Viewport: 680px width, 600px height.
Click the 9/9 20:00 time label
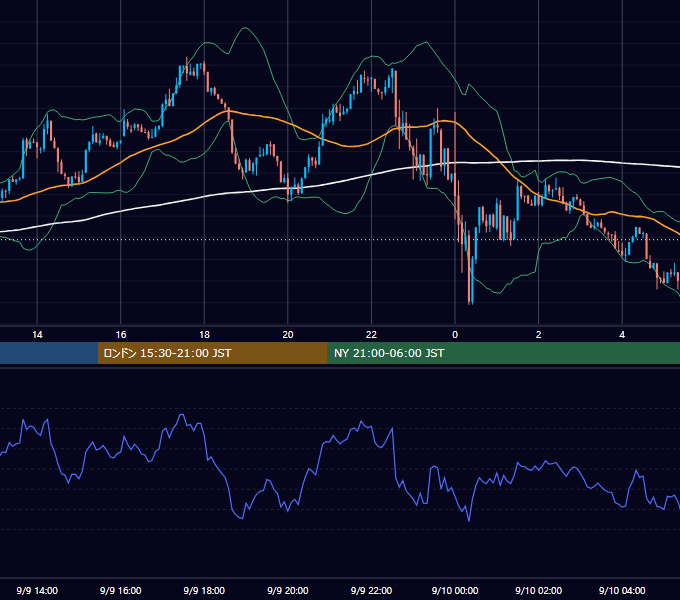click(288, 590)
